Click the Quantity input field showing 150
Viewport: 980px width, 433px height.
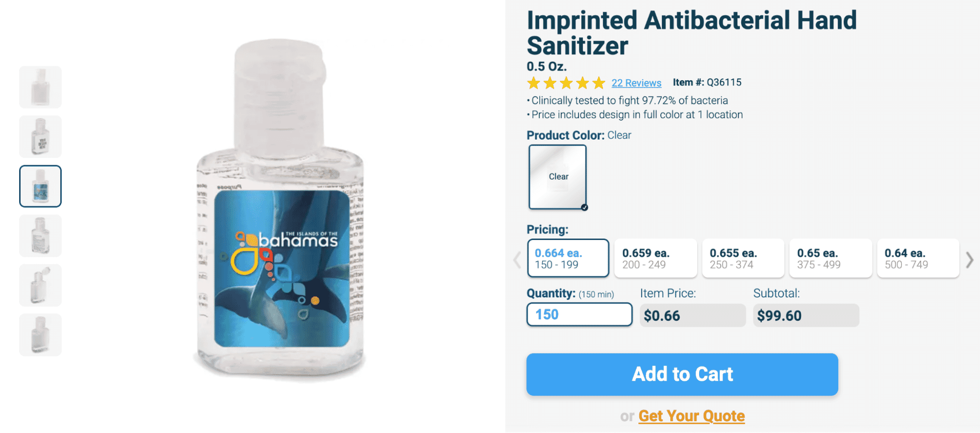[579, 314]
